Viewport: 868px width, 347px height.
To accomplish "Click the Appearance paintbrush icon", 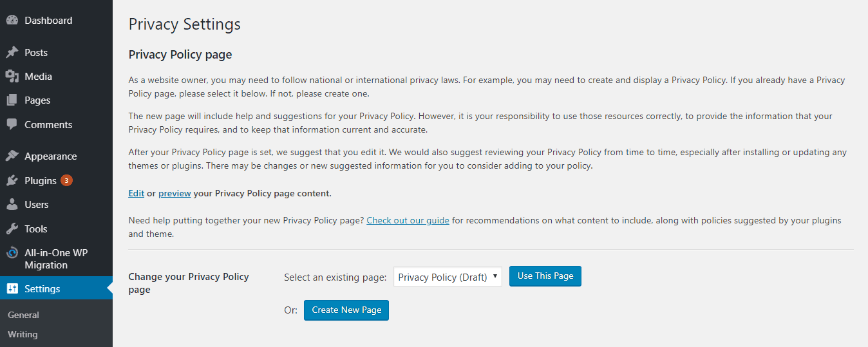I will pos(12,156).
